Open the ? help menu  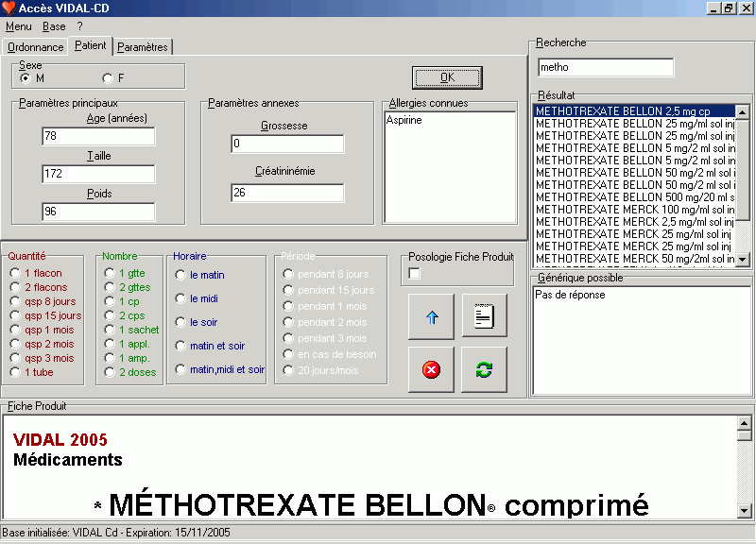click(x=80, y=26)
